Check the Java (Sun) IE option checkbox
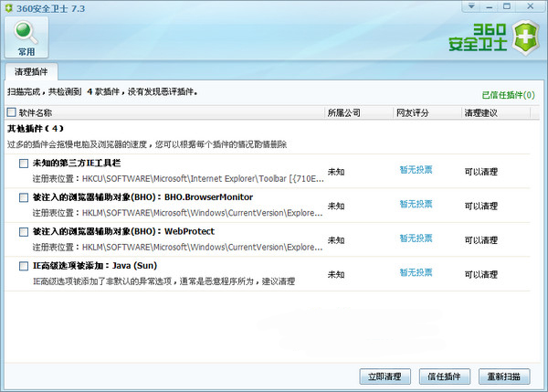The image size is (548, 392). 24,266
